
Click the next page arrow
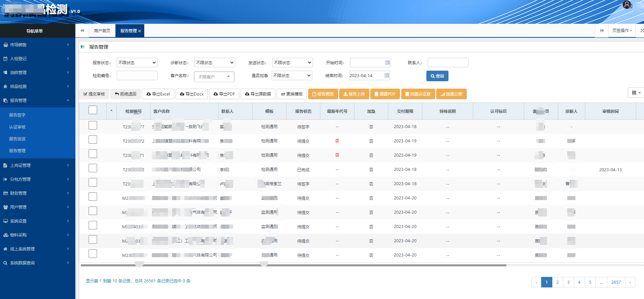(630, 282)
